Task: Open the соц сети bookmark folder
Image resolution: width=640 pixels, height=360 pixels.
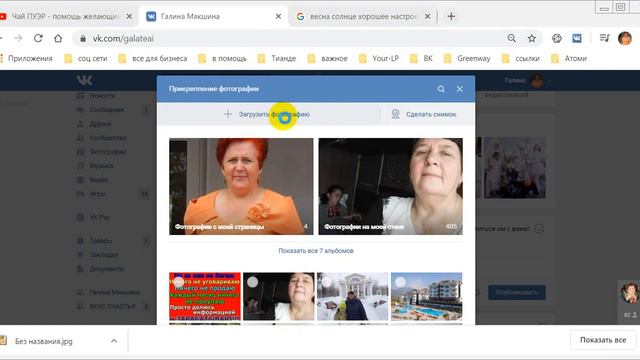Action: (86, 58)
